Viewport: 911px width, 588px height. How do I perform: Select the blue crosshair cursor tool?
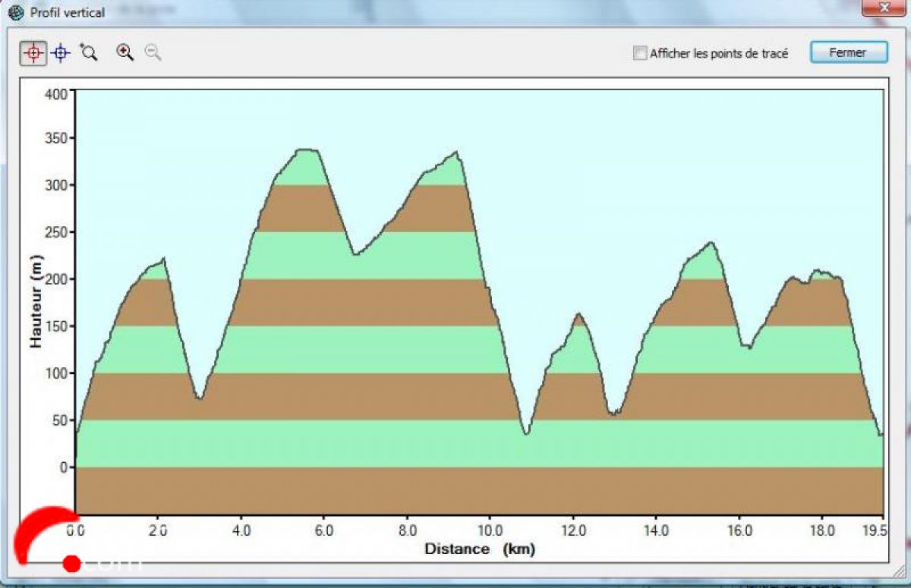(x=61, y=53)
